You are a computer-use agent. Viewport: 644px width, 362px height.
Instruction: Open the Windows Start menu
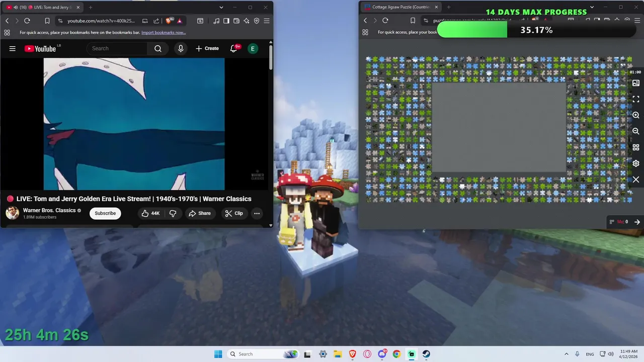click(x=218, y=354)
